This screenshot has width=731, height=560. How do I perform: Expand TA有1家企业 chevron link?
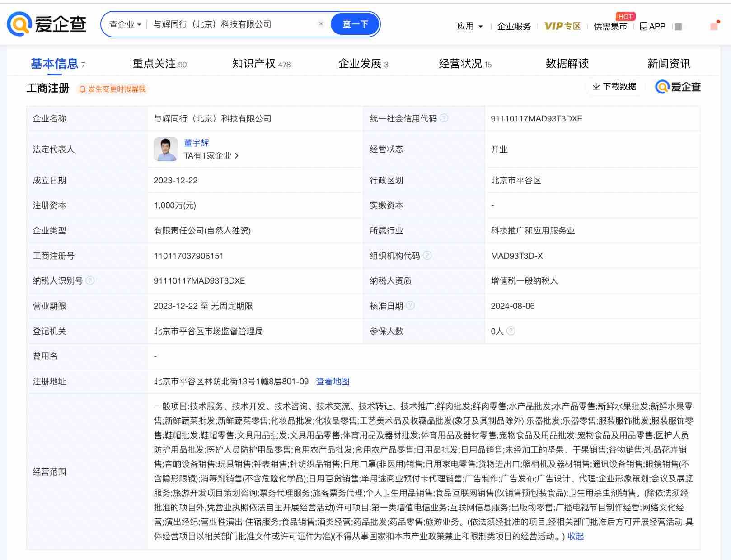211,156
